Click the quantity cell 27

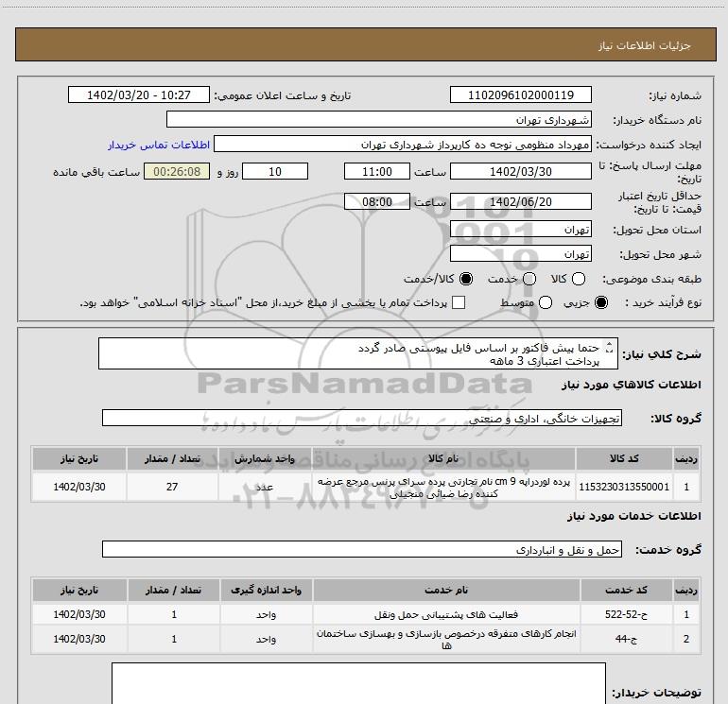pyautogui.click(x=172, y=487)
